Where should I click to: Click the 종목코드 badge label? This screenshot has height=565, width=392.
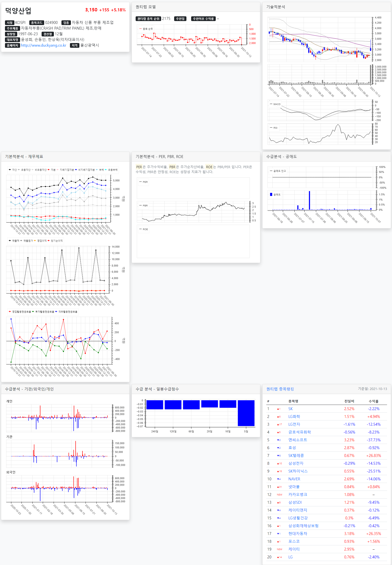pyautogui.click(x=37, y=23)
